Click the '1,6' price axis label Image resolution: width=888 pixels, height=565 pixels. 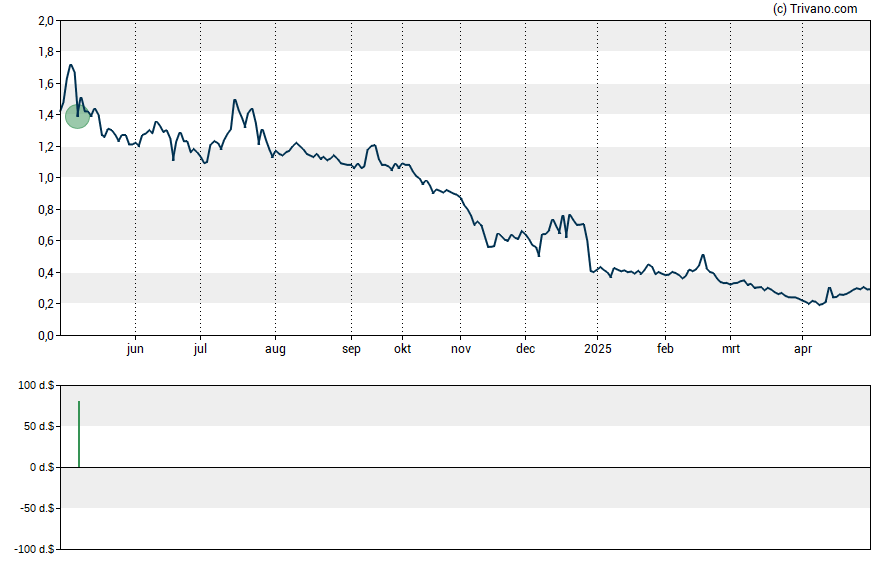46,84
